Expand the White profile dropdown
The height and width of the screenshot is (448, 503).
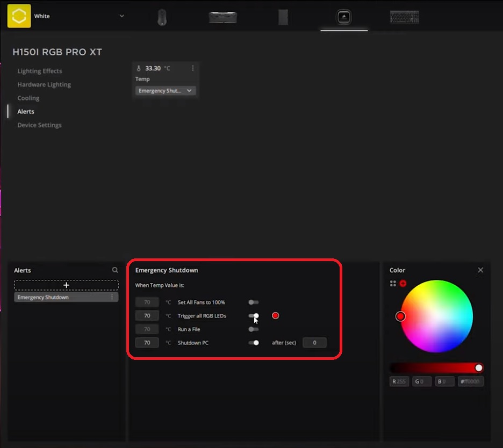[121, 16]
